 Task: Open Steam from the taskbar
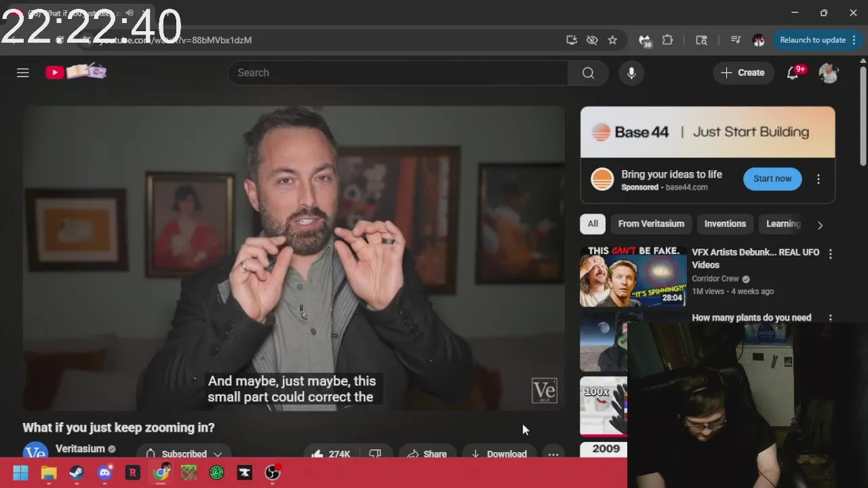[77, 472]
